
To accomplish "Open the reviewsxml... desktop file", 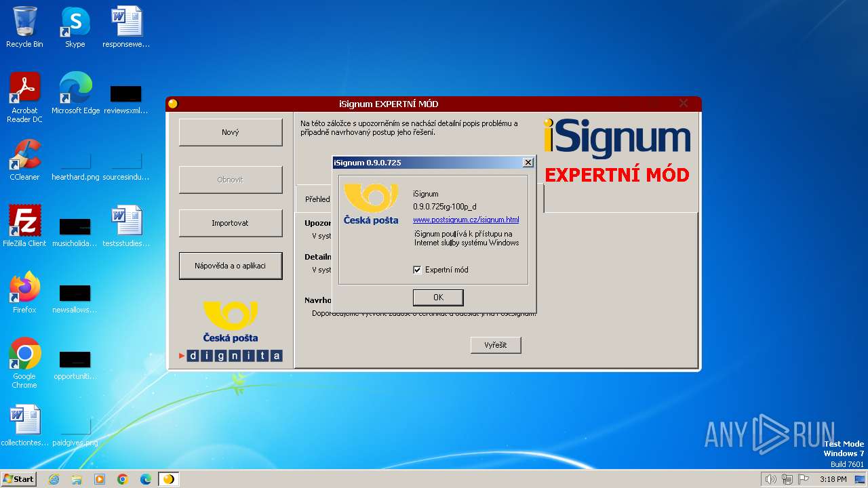I will (126, 98).
